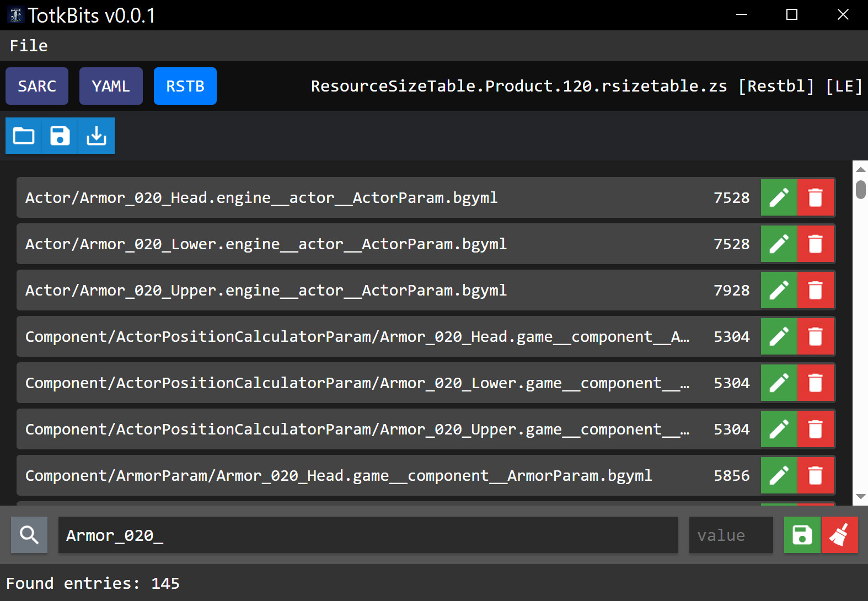Open the File menu
This screenshot has height=601, width=868.
coord(29,46)
